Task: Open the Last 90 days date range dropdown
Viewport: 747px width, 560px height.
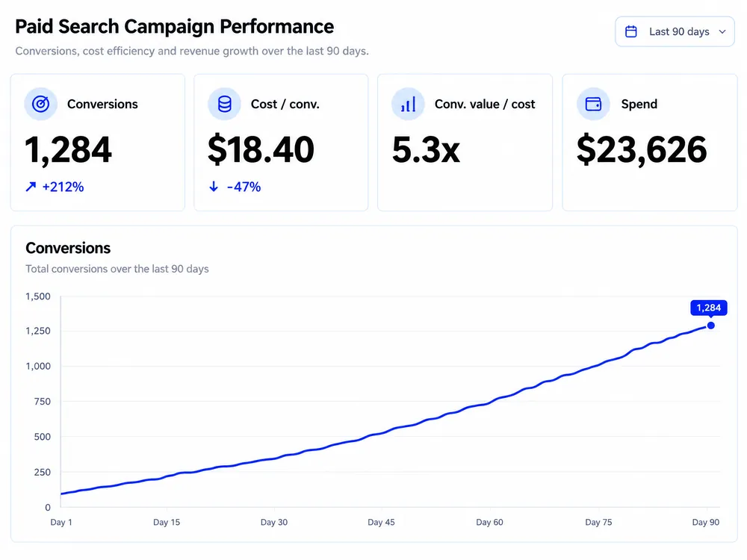Action: 675,31
